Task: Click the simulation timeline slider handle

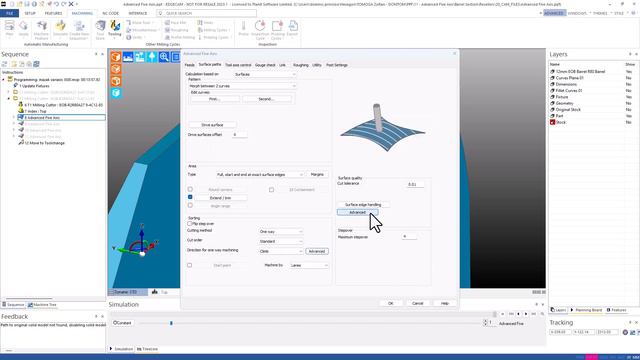Action: tap(171, 323)
